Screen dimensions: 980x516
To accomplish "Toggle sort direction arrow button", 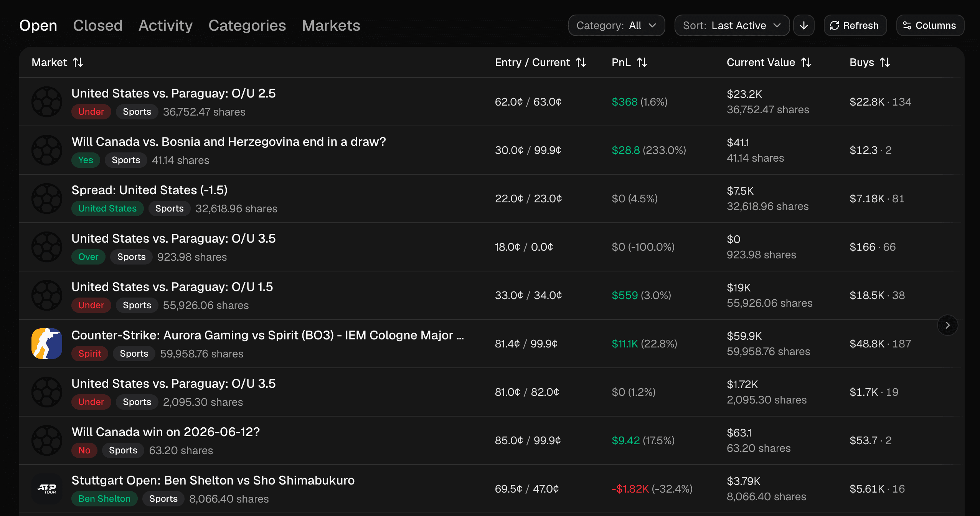I will pyautogui.click(x=803, y=25).
